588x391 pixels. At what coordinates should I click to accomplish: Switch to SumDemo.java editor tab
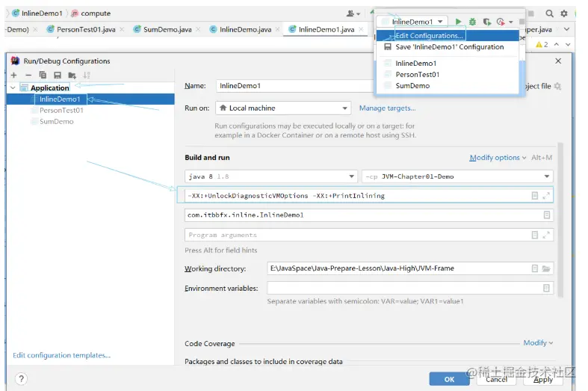pyautogui.click(x=167, y=29)
